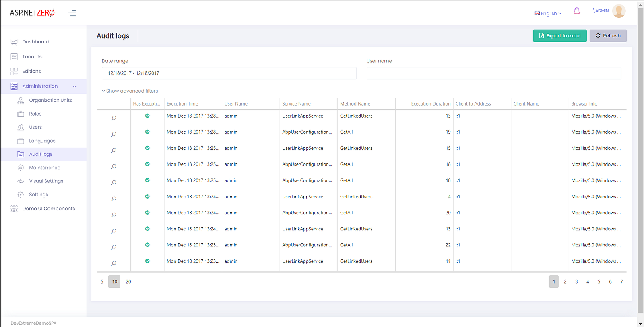Click the Visual Settings eye icon
Screen dimensions: 644x327
(21, 181)
